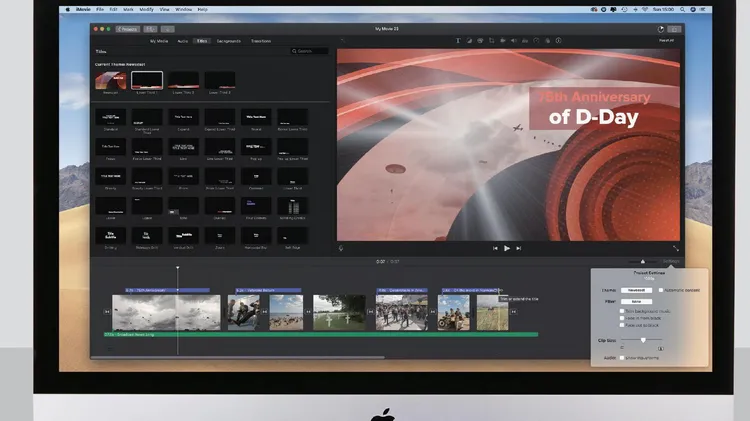Enter fullscreen playback with the arrows icon
This screenshot has height=421, width=750.
(675, 248)
